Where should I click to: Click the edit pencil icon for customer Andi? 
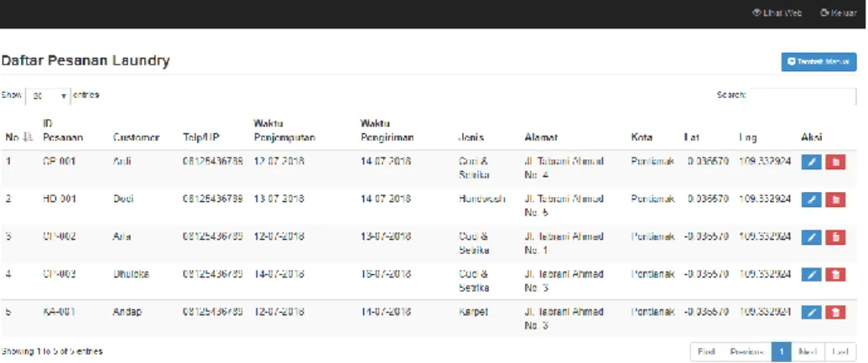pos(811,162)
